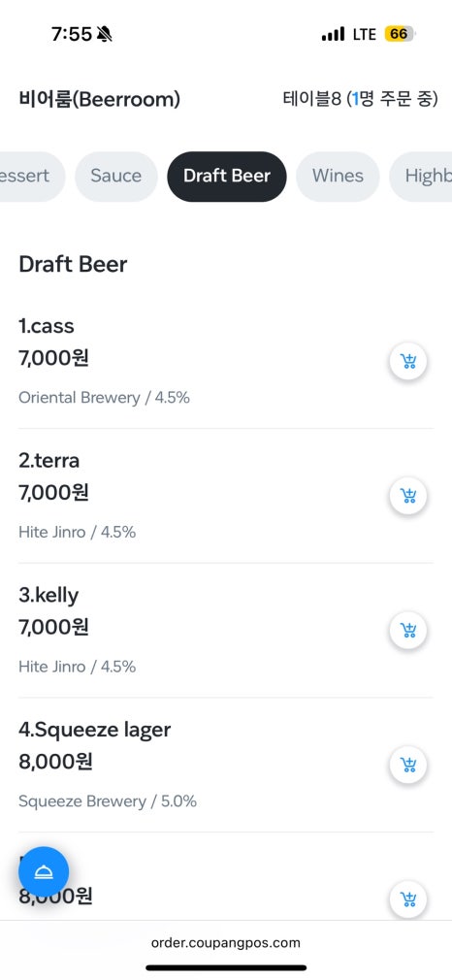Open the 테이블8 ordering status text
The height and width of the screenshot is (980, 452).
360,99
